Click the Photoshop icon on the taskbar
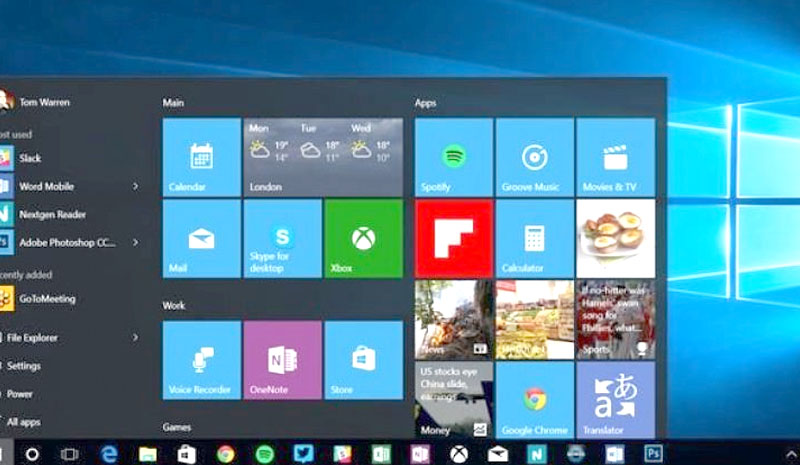This screenshot has height=465, width=800. click(x=653, y=454)
